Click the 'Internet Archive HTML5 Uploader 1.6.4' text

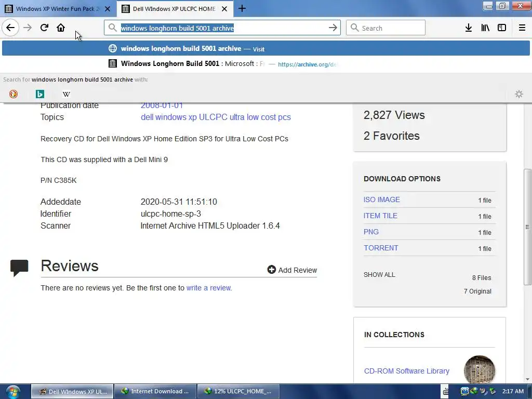tap(210, 225)
